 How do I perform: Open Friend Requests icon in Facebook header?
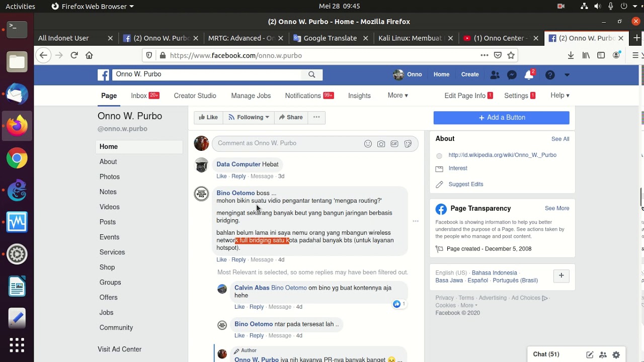[x=495, y=75]
